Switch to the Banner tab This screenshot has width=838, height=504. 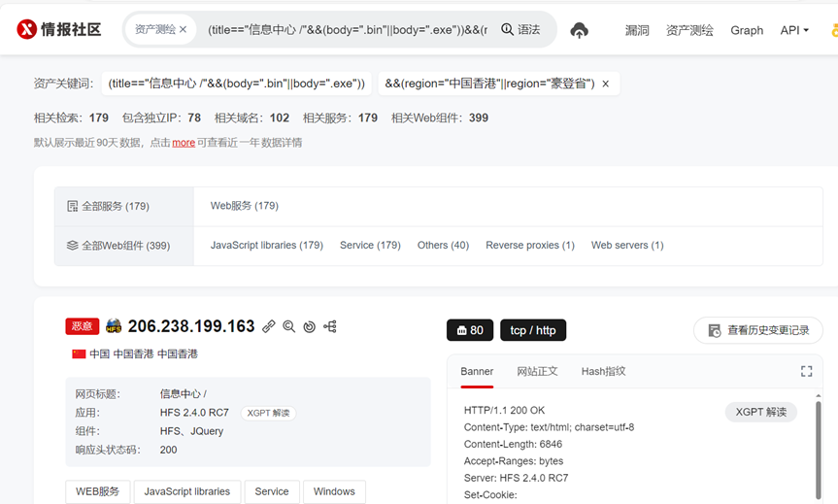[x=477, y=372]
